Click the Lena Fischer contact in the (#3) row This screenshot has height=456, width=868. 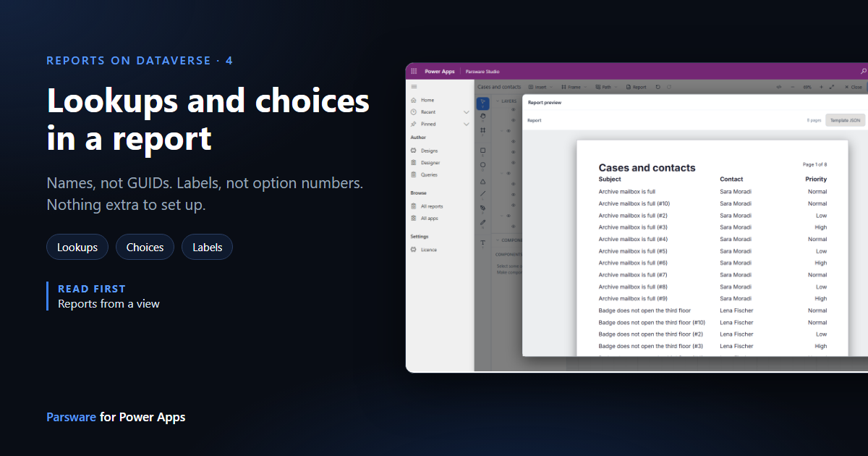pos(736,346)
